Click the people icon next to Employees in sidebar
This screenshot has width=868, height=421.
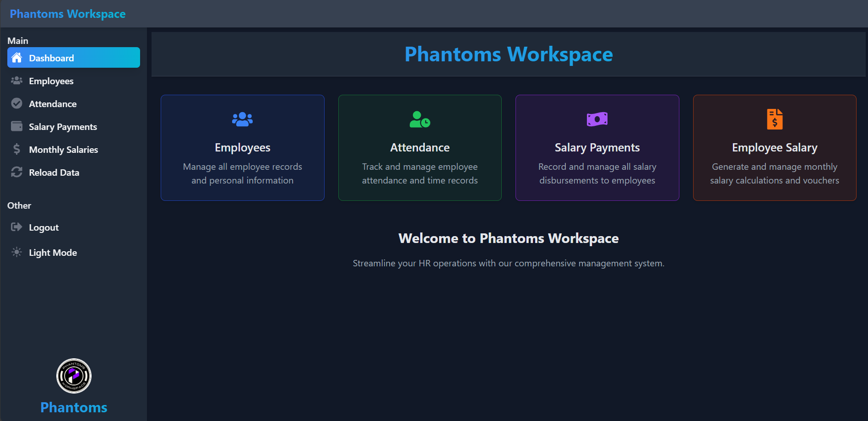17,81
